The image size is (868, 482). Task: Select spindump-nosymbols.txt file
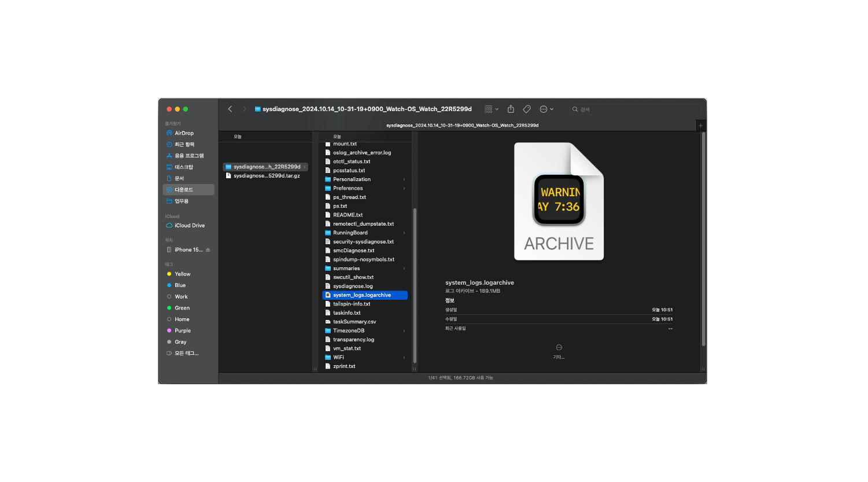365,260
